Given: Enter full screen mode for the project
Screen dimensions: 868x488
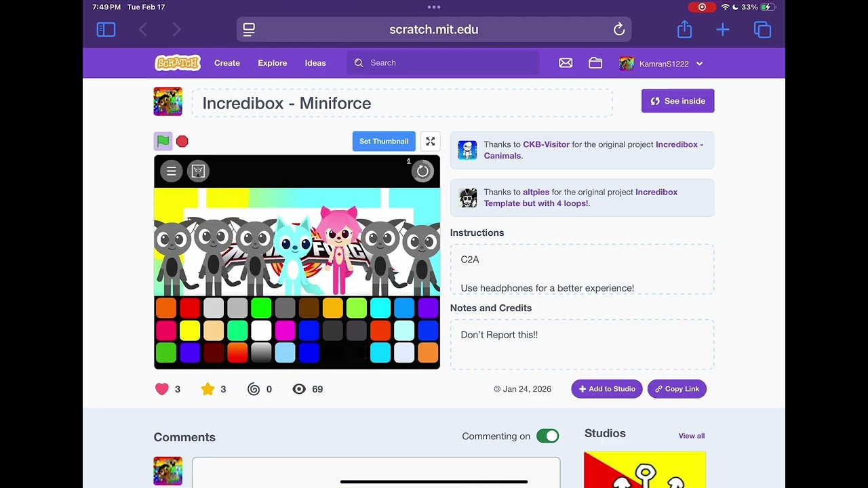Looking at the screenshot, I should [430, 141].
